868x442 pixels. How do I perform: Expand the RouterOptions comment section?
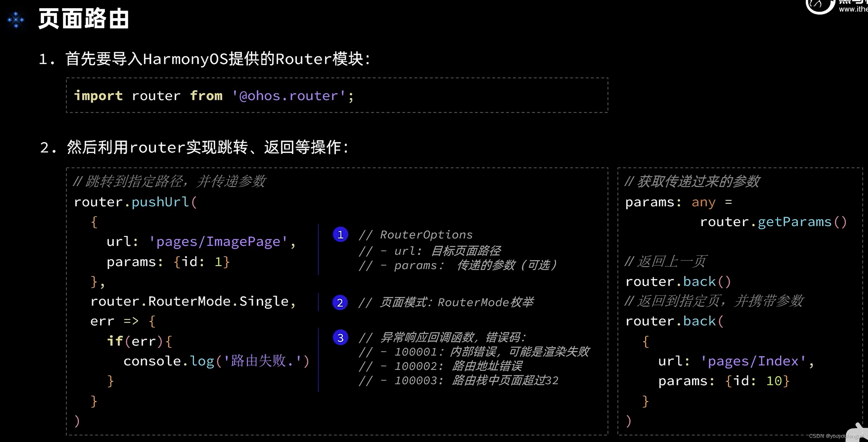pos(340,235)
